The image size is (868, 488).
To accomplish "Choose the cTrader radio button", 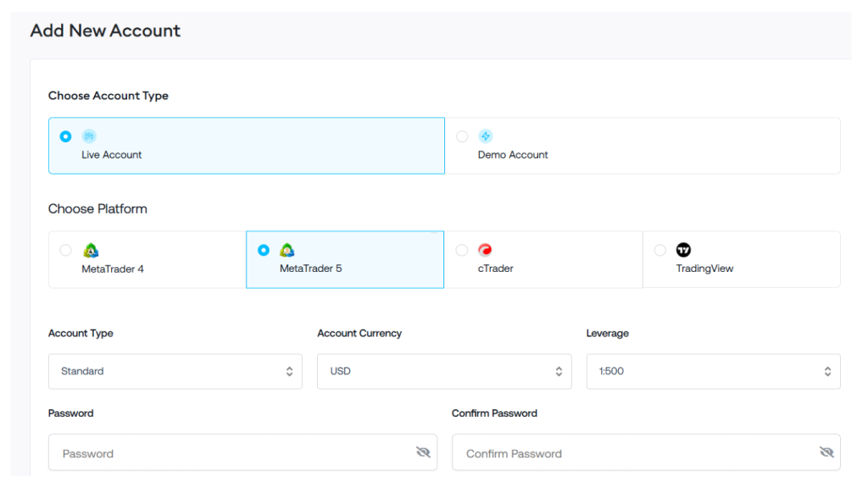I will 462,250.
